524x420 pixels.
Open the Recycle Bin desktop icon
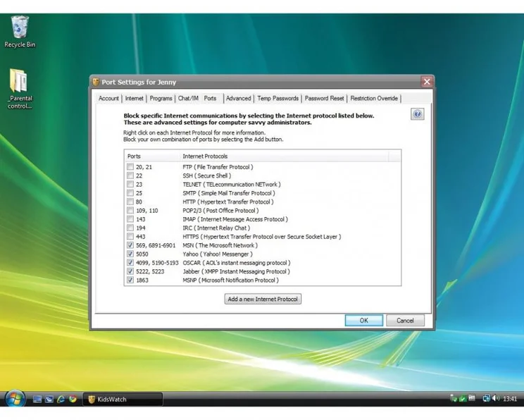coord(20,30)
